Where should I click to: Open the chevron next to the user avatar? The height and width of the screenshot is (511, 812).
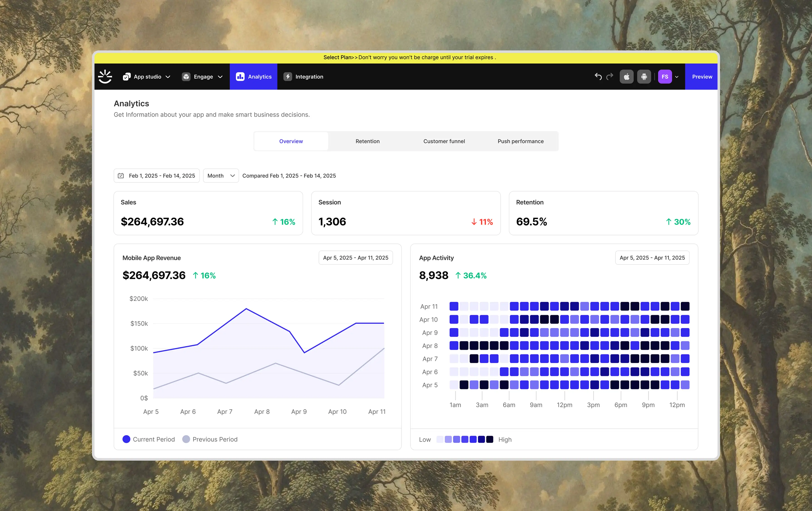[x=676, y=77]
